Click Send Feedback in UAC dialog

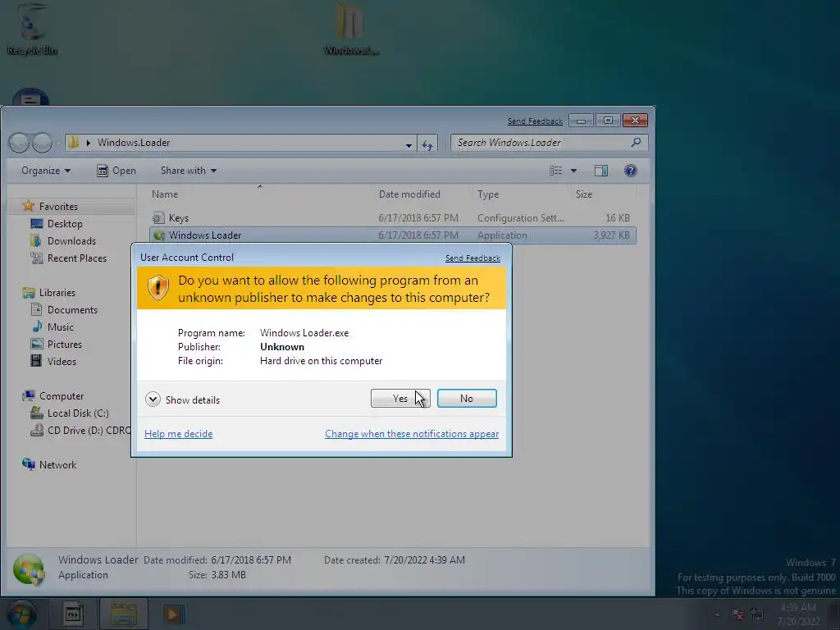pyautogui.click(x=472, y=258)
